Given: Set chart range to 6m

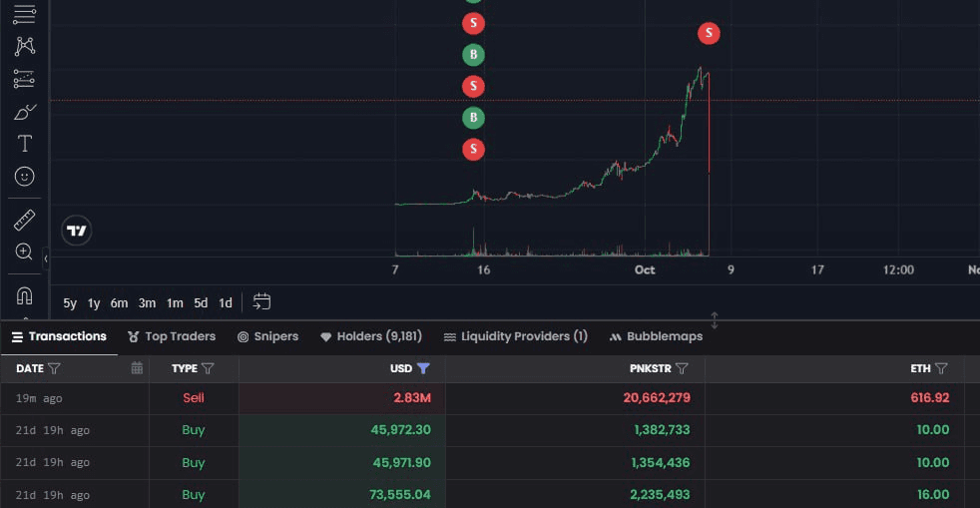Looking at the screenshot, I should (x=120, y=303).
